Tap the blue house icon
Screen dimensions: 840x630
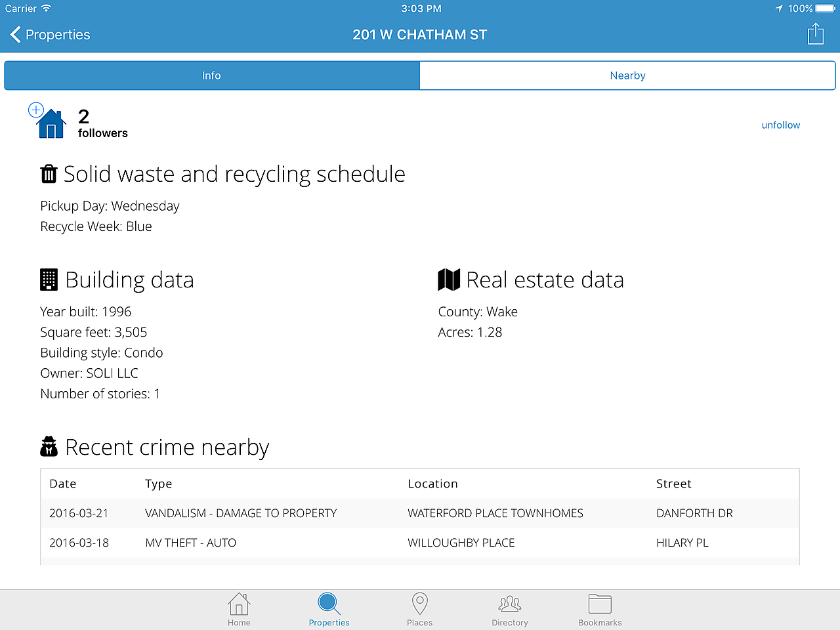[x=51, y=125]
